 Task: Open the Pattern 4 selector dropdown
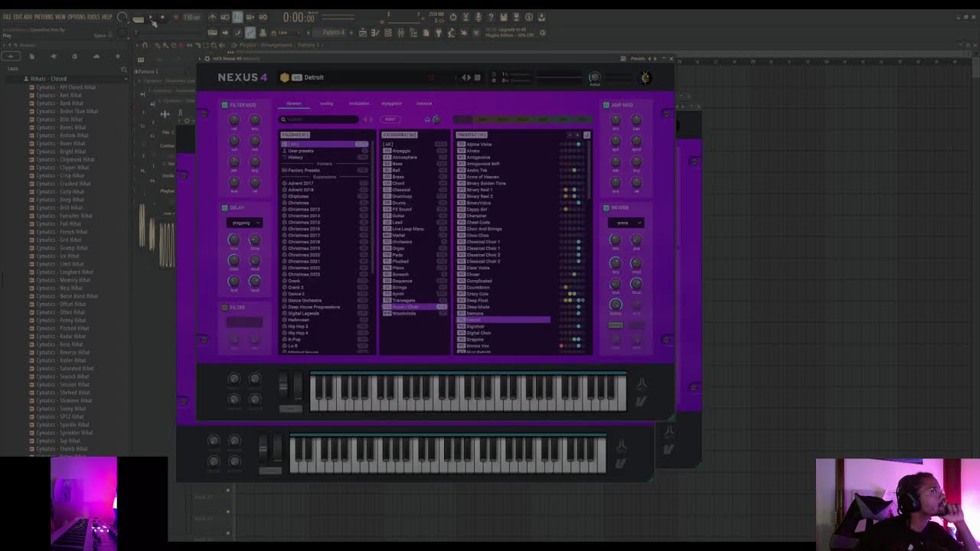pyautogui.click(x=334, y=33)
